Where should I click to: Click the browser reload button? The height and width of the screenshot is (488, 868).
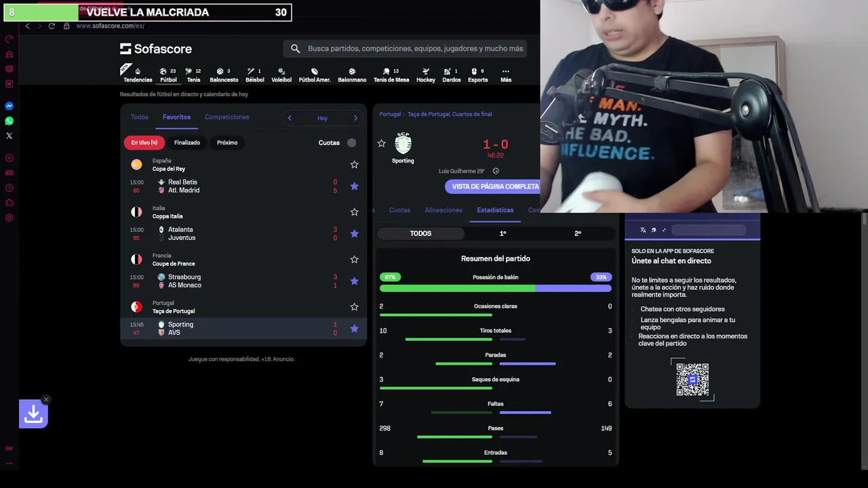pyautogui.click(x=52, y=26)
